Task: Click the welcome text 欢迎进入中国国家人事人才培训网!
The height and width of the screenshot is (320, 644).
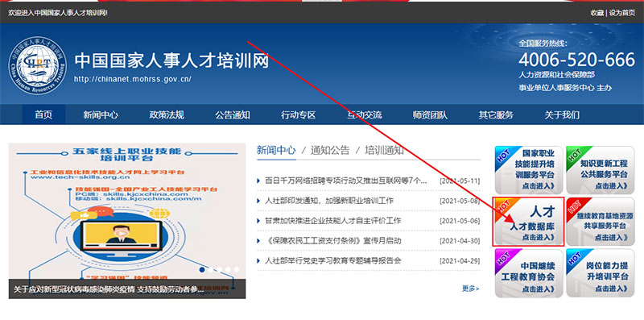Action: pos(58,13)
